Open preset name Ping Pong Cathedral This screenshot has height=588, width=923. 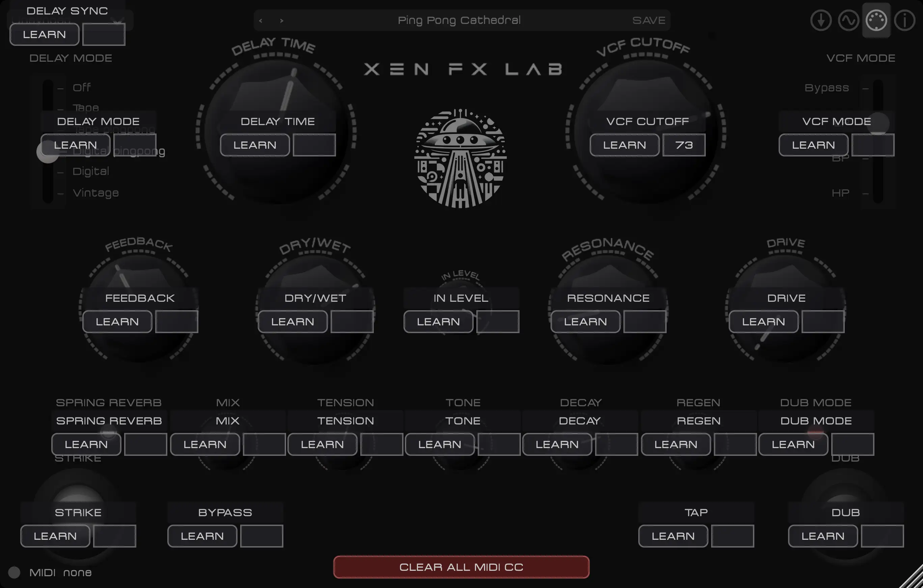pyautogui.click(x=459, y=20)
